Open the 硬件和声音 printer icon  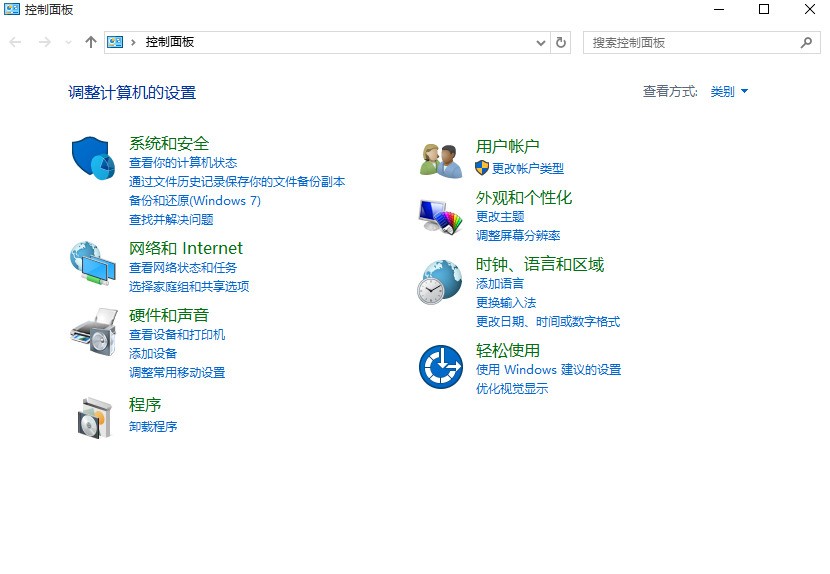tap(94, 331)
